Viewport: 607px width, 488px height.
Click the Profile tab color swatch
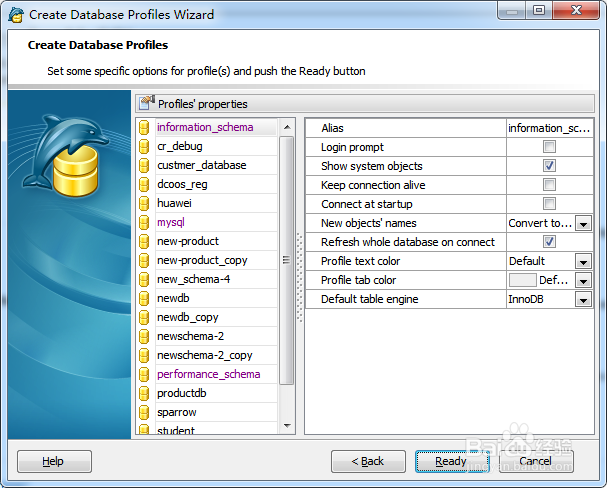[522, 280]
